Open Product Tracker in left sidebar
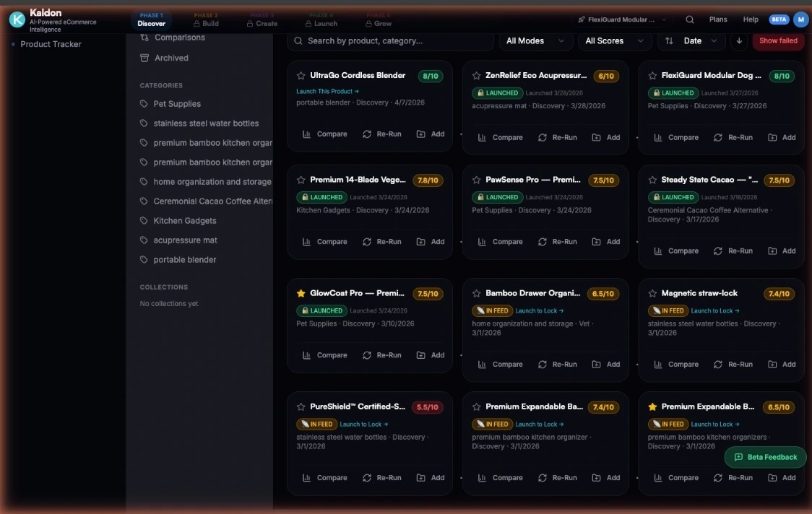The height and width of the screenshot is (514, 812). (51, 45)
